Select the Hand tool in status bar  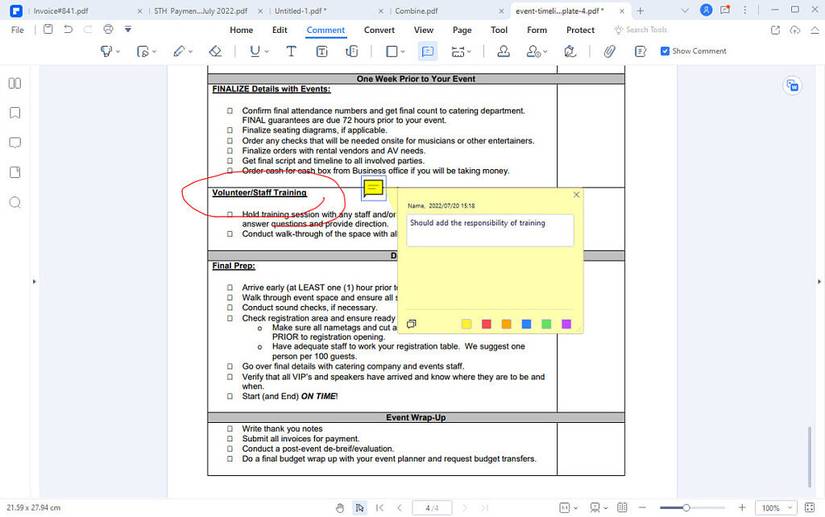(x=340, y=508)
